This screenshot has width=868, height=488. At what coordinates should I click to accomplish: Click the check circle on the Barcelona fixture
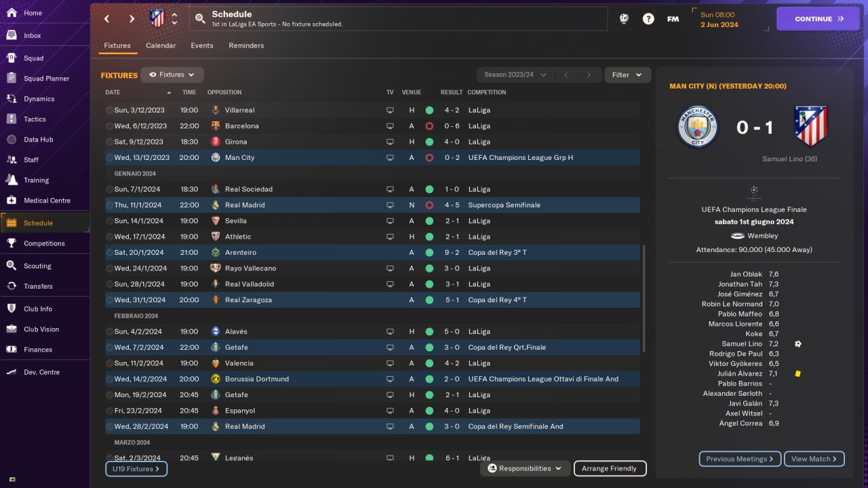pos(109,126)
